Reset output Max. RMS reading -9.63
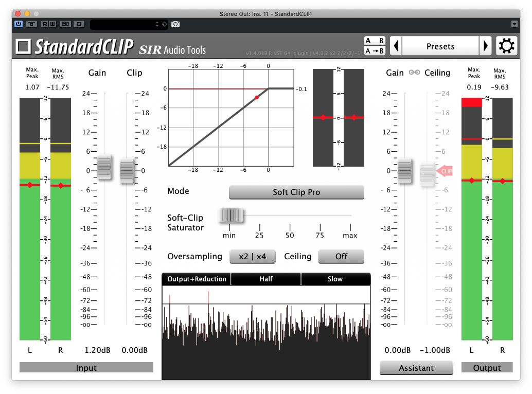The height and width of the screenshot is (394, 532). point(500,87)
